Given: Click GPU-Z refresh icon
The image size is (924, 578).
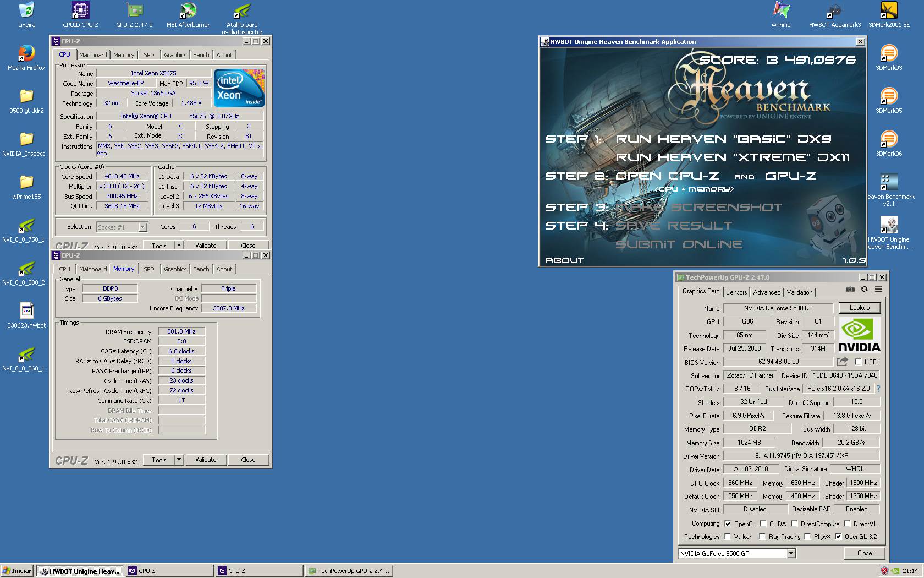Looking at the screenshot, I should point(864,289).
